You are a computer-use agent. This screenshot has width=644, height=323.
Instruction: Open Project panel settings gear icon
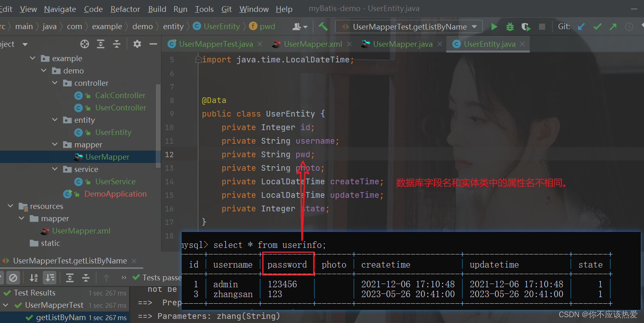point(137,44)
